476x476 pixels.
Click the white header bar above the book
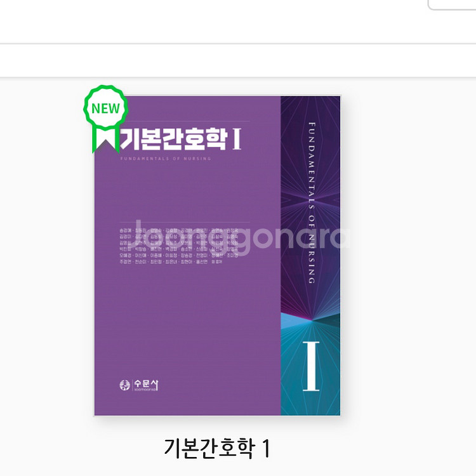point(238,60)
